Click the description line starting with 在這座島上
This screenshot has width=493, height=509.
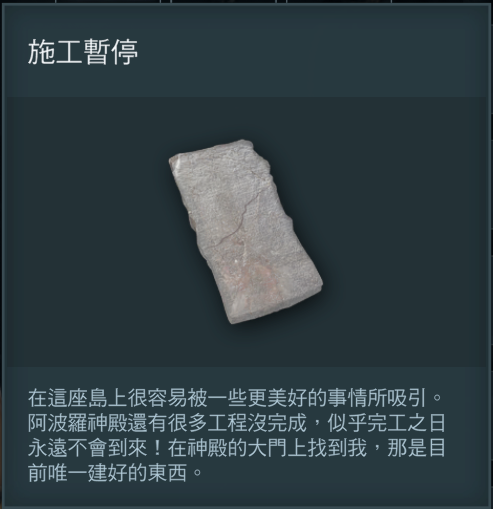(235, 398)
